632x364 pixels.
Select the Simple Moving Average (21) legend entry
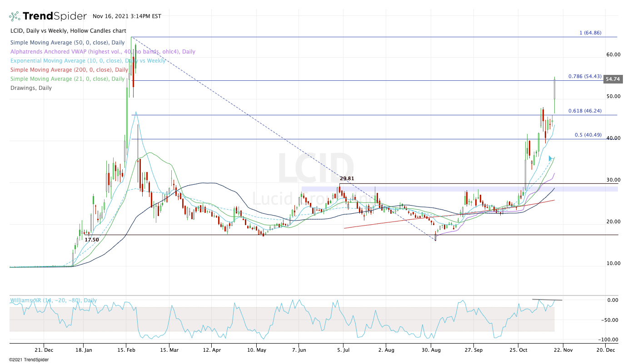(67, 79)
